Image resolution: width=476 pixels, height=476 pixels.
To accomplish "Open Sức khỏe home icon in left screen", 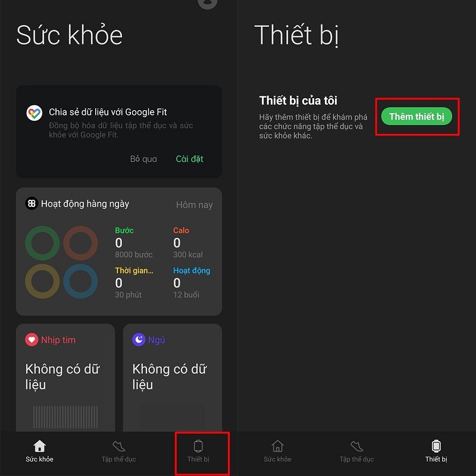I will pos(39,446).
